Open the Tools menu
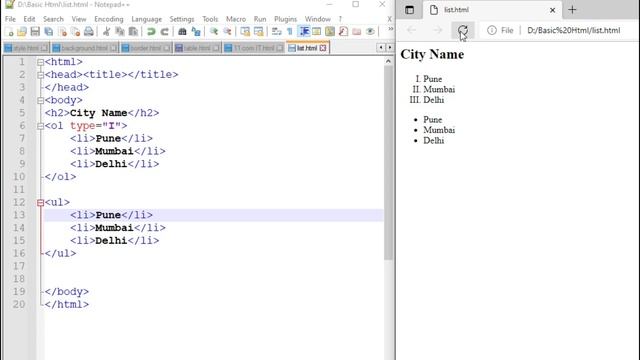 click(210, 19)
